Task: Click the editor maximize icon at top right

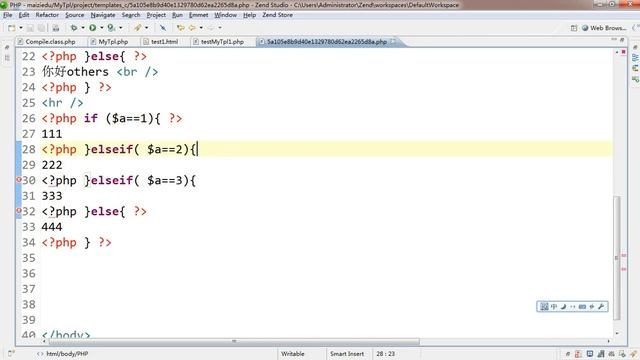Action: (622, 40)
